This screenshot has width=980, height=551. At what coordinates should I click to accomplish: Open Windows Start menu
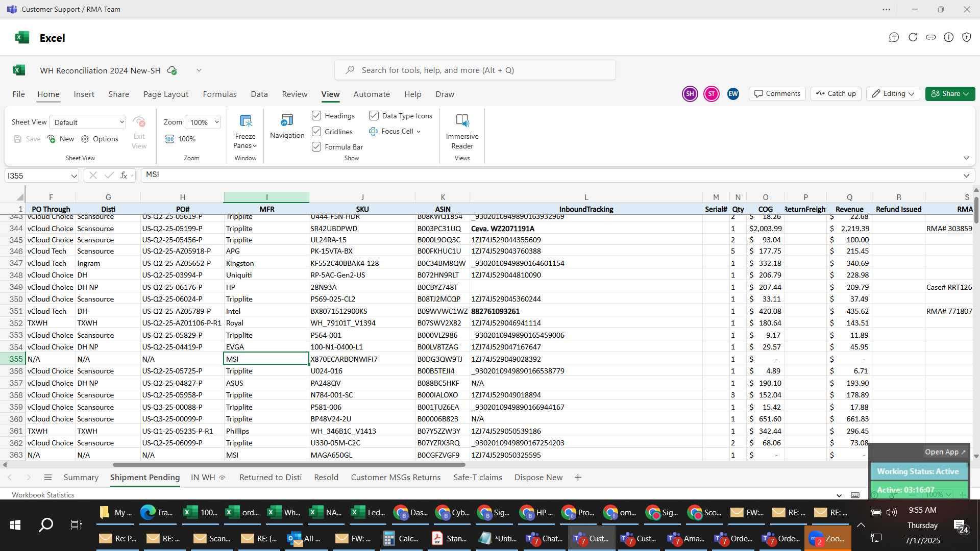pos(15,524)
